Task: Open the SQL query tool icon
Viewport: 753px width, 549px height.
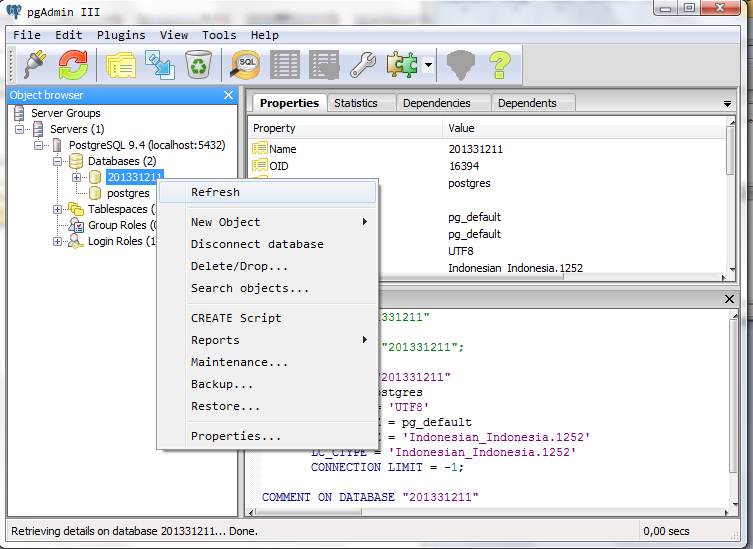Action: coord(245,64)
